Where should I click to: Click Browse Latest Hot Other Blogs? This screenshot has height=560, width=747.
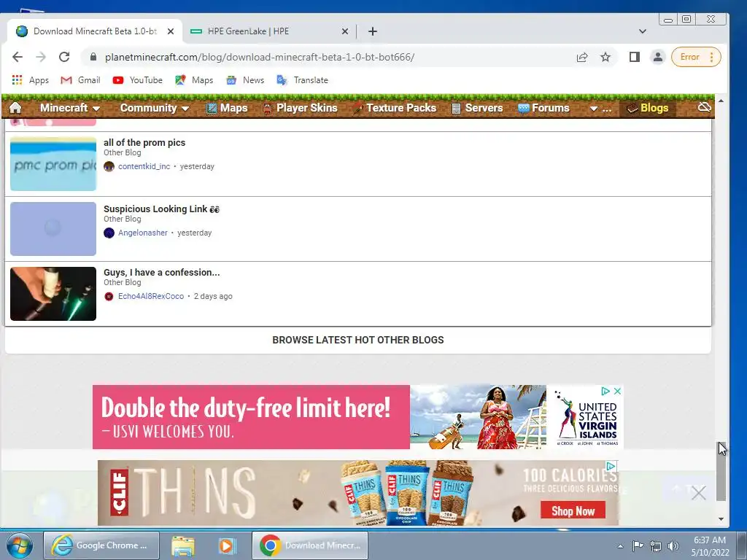[x=357, y=340]
